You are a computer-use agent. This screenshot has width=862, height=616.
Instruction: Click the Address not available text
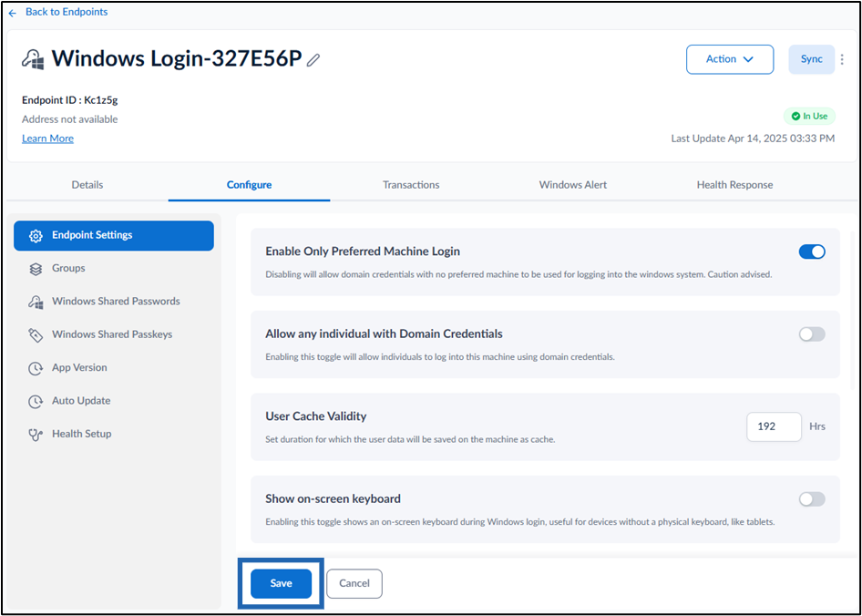[70, 119]
